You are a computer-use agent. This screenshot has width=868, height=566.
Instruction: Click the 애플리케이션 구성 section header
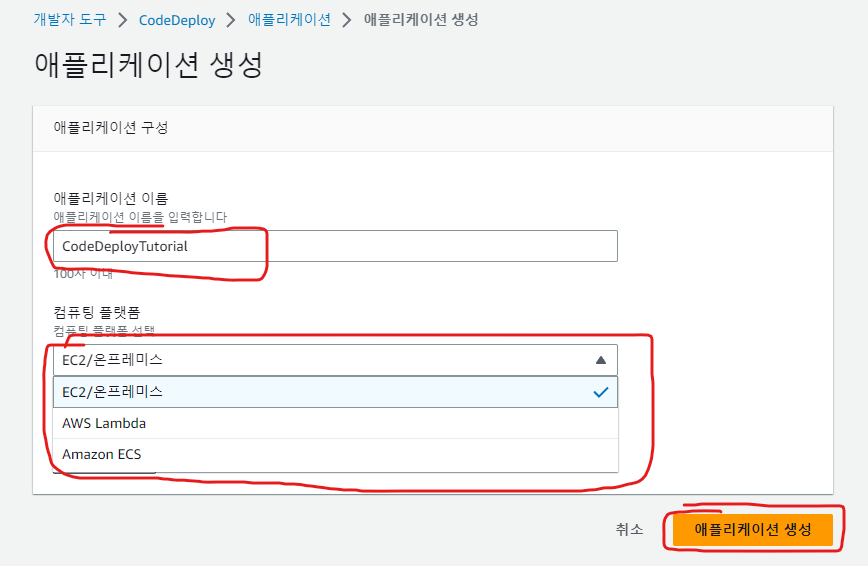[x=111, y=127]
